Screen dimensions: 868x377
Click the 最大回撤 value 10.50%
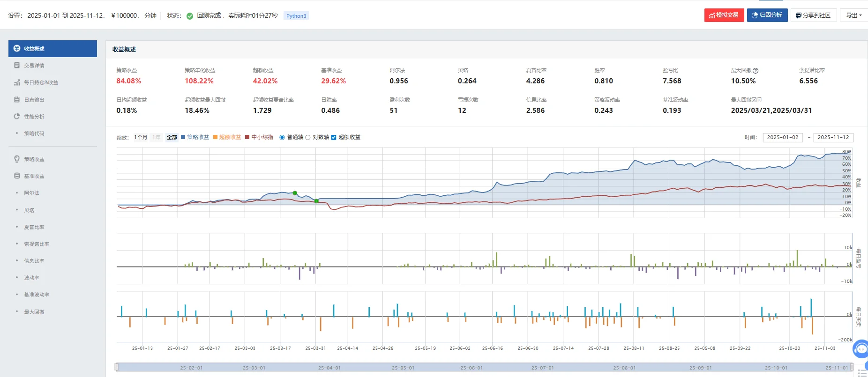743,81
